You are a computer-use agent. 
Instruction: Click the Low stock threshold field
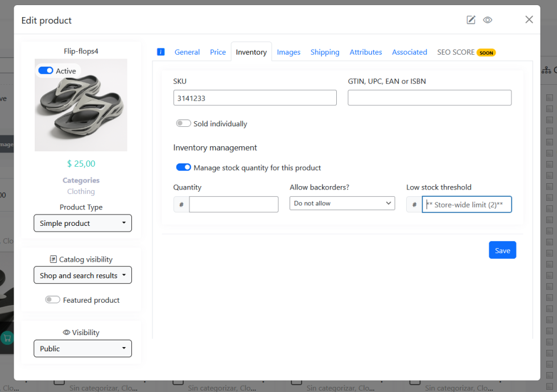[467, 204]
